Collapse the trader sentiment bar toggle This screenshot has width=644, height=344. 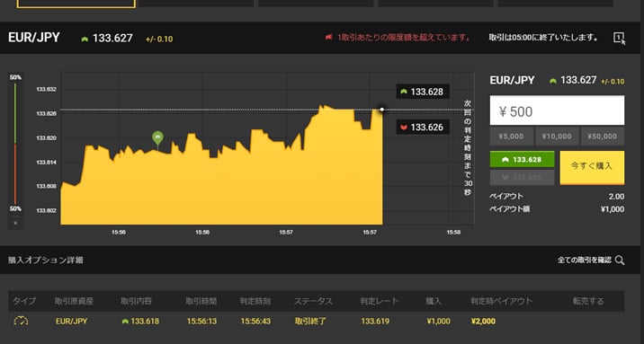[x=15, y=223]
